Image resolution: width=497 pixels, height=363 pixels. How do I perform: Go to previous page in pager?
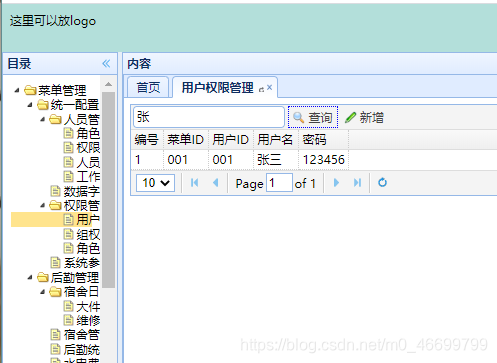[x=216, y=183]
